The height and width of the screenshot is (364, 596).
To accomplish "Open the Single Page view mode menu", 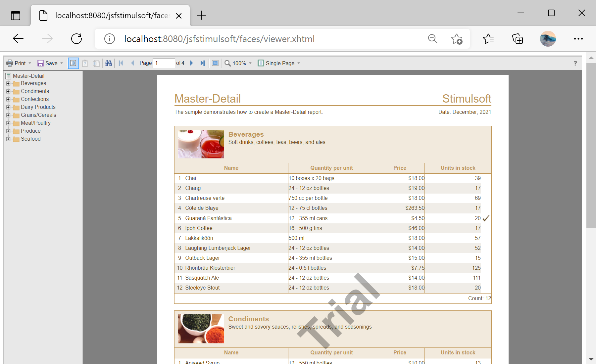I will click(279, 63).
